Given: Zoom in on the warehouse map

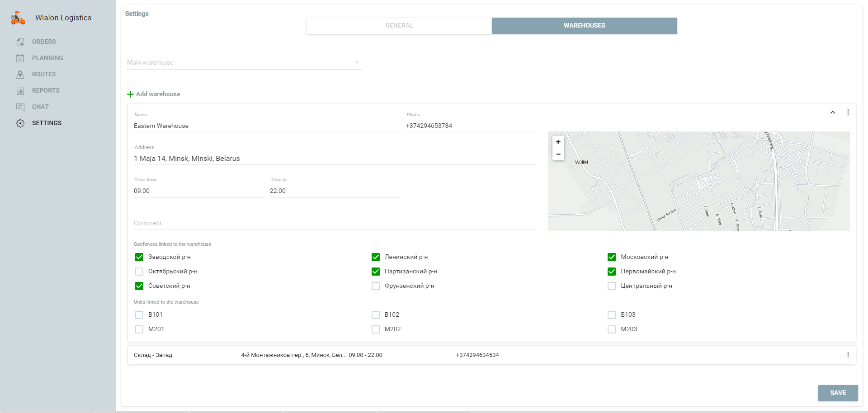Looking at the screenshot, I should [558, 142].
